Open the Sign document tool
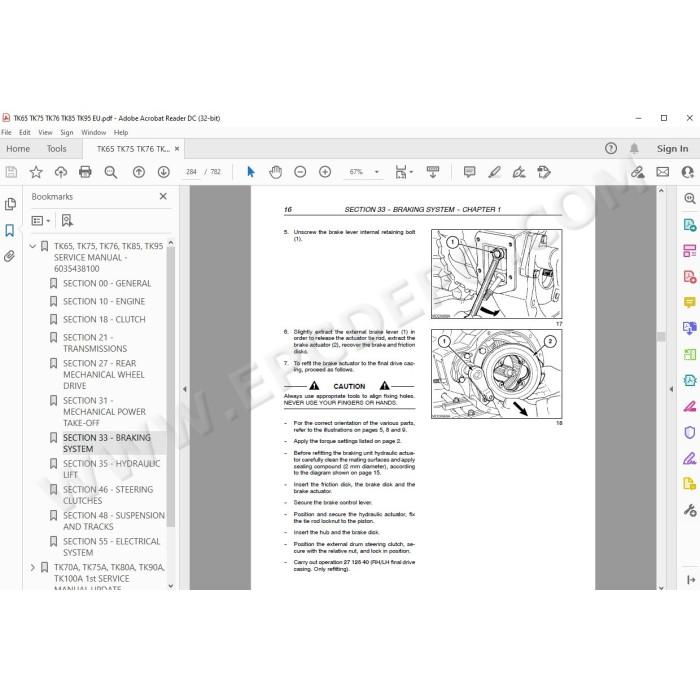 pos(519,172)
